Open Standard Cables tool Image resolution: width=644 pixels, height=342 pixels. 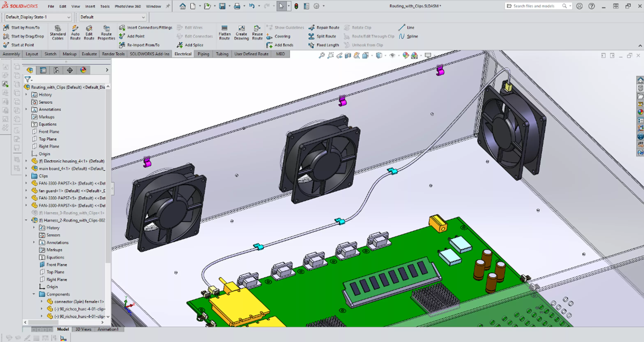pos(58,32)
